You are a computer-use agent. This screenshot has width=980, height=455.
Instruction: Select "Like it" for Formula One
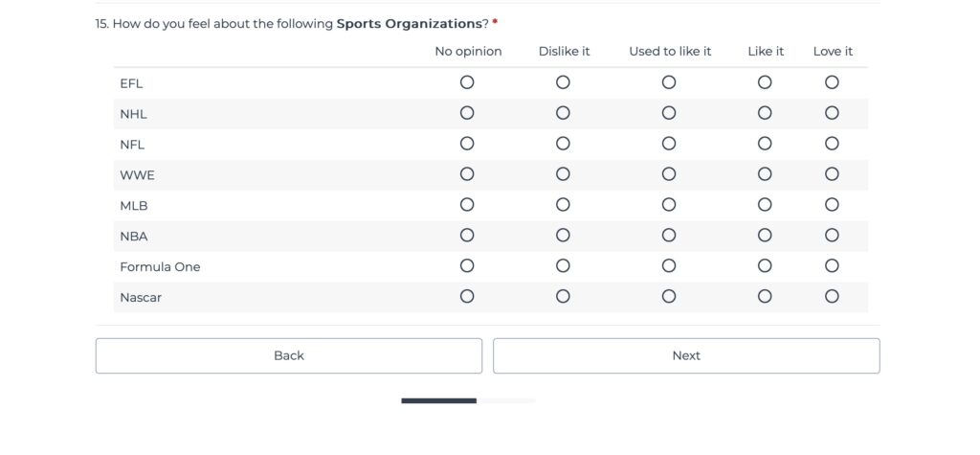(765, 266)
